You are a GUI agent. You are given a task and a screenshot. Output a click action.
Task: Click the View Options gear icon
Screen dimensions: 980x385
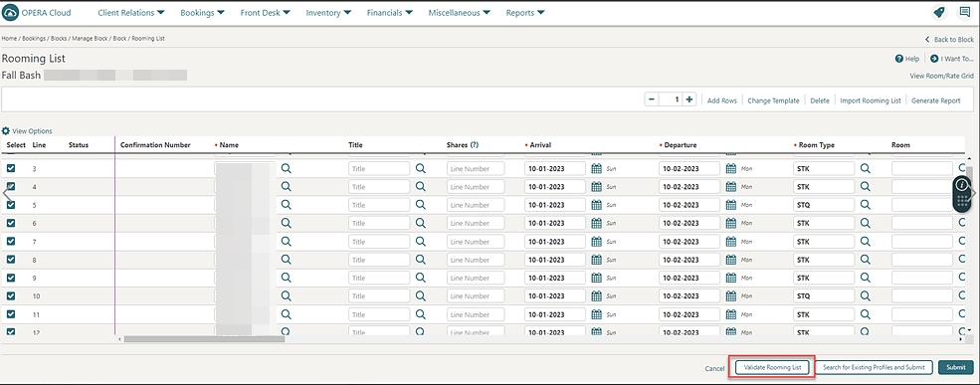tap(6, 131)
